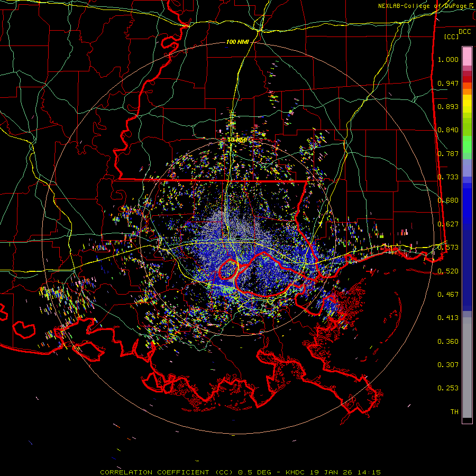The image size is (476, 476).
Task: Select the 0.893 legend value
Action: click(448, 106)
